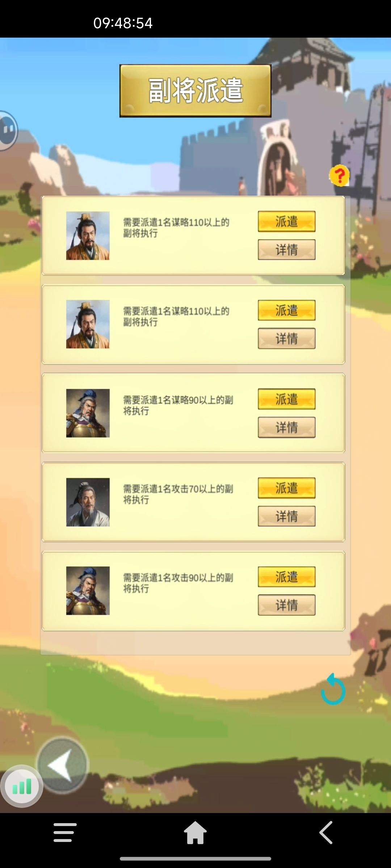View 详情 of the first 谋略110 mission

pyautogui.click(x=287, y=250)
